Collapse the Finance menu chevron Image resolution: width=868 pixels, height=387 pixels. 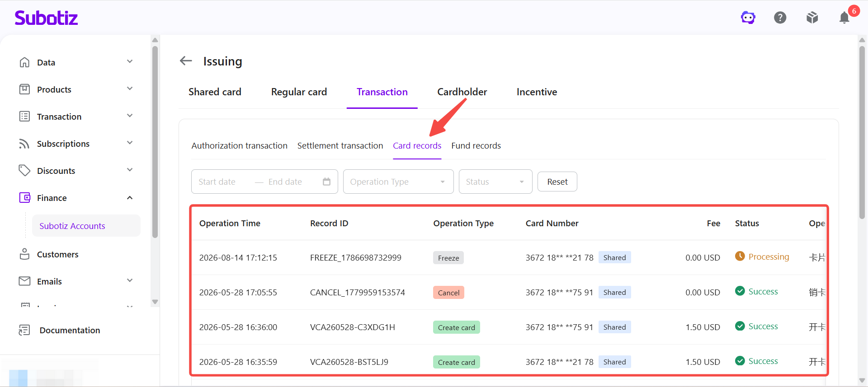pyautogui.click(x=130, y=198)
